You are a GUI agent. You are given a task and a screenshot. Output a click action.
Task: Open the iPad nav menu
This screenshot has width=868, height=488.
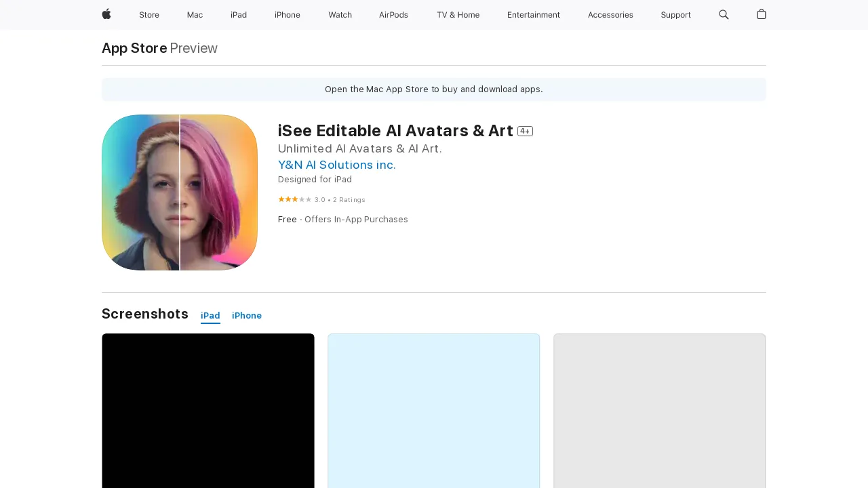(x=239, y=15)
